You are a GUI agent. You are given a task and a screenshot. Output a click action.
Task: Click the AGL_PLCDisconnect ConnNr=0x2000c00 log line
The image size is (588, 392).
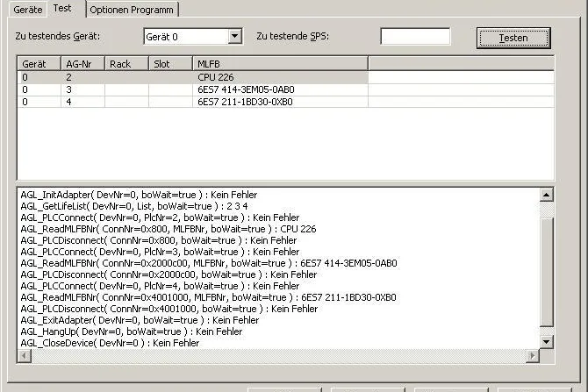(169, 274)
